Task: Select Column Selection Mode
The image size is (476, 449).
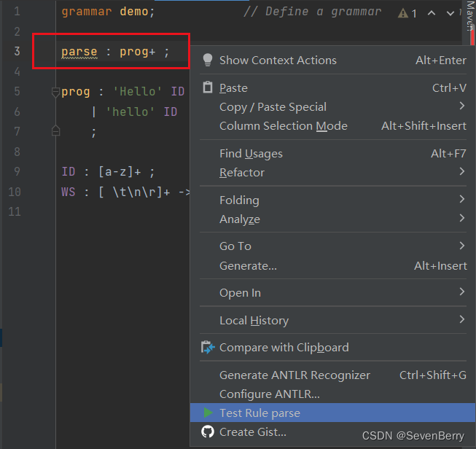Action: tap(332, 125)
